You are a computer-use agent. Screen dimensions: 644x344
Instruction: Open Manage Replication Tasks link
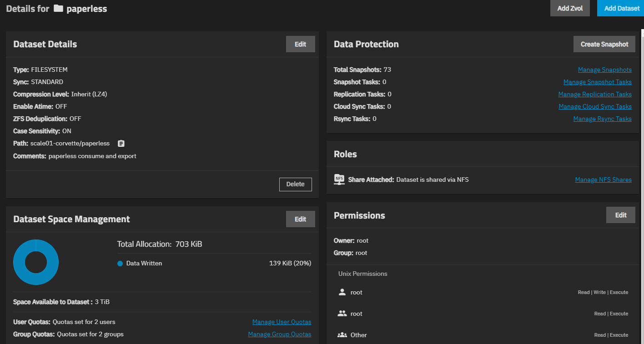point(595,94)
